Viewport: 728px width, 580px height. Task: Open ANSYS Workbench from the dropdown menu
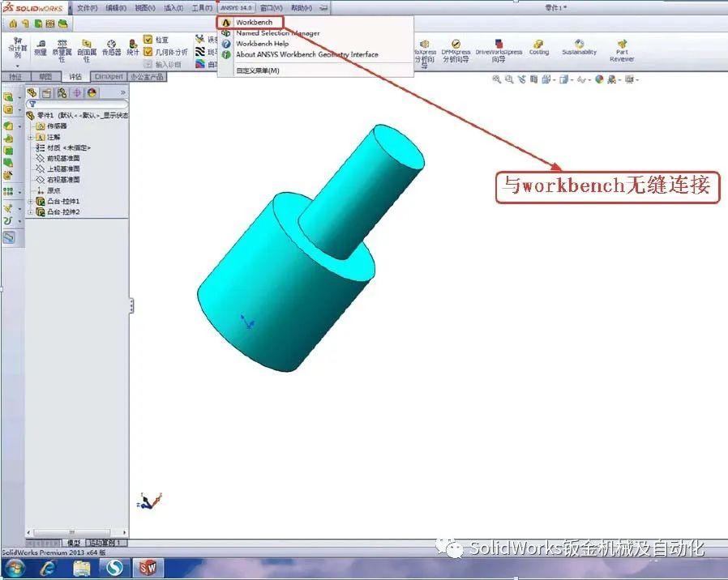[251, 22]
